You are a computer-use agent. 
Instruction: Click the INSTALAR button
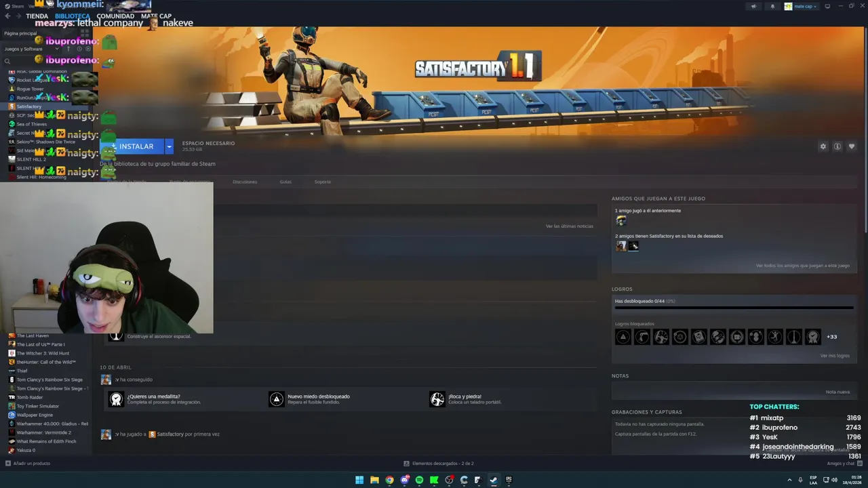click(132, 146)
